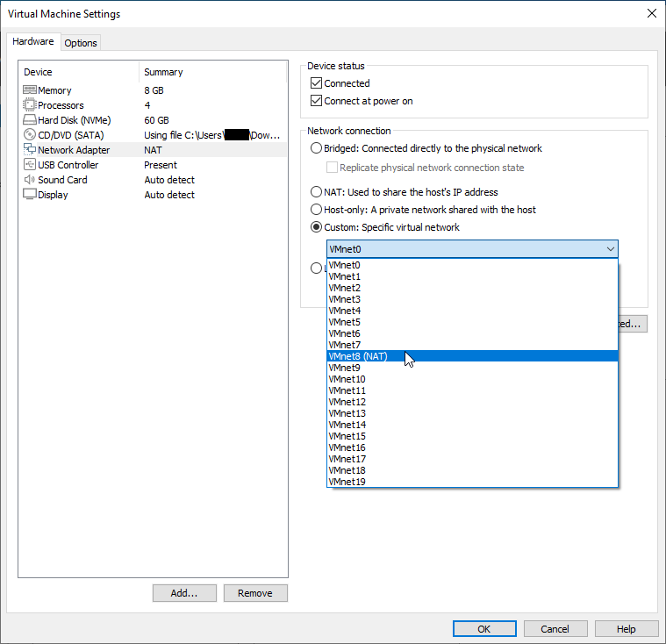This screenshot has height=644, width=666.
Task: Open Help for this dialog
Action: point(626,629)
